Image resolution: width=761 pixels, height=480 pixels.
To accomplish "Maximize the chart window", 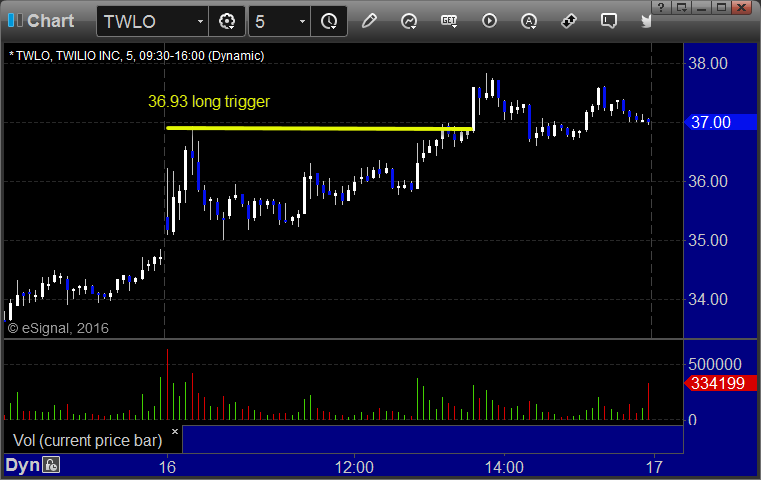I will coord(721,7).
